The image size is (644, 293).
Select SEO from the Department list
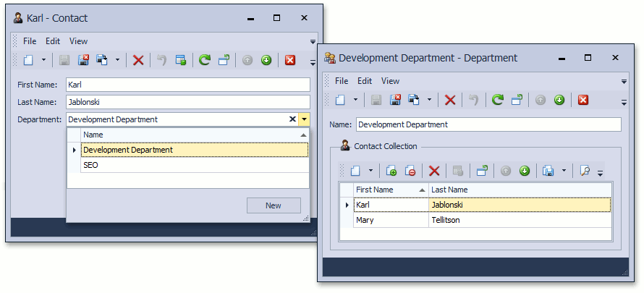point(90,165)
